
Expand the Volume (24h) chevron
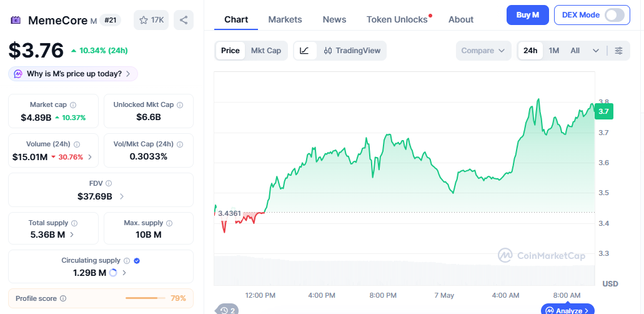(91, 157)
